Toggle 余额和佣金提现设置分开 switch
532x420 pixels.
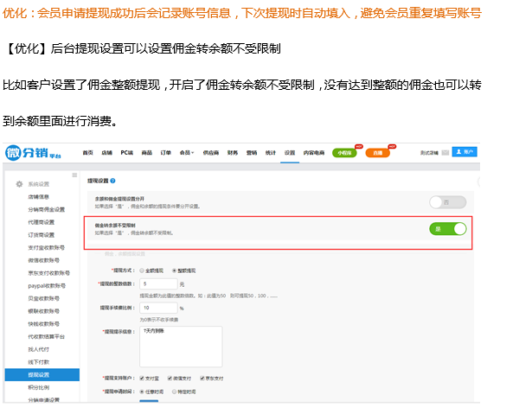447,201
